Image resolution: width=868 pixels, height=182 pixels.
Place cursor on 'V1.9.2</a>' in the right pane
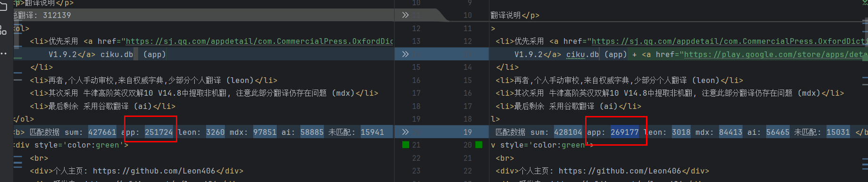pyautogui.click(x=537, y=55)
